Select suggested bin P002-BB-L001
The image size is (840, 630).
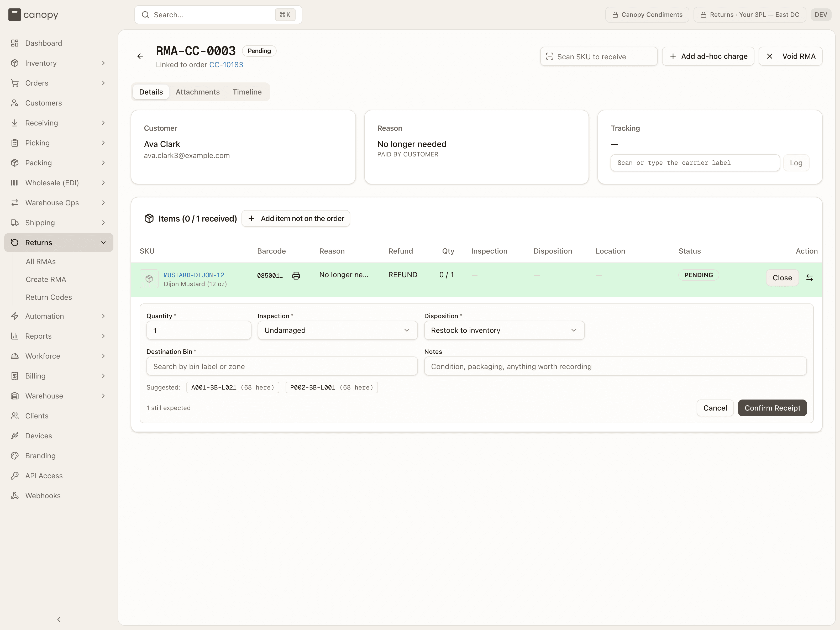coord(332,387)
